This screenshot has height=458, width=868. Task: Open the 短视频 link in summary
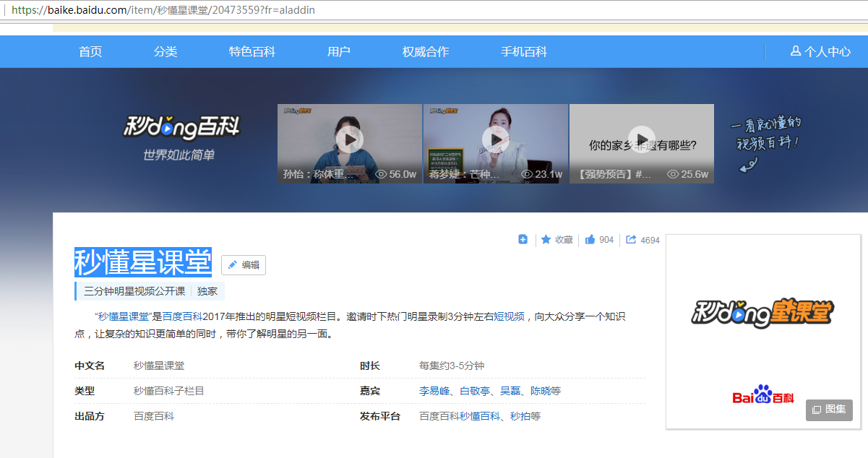click(x=510, y=316)
